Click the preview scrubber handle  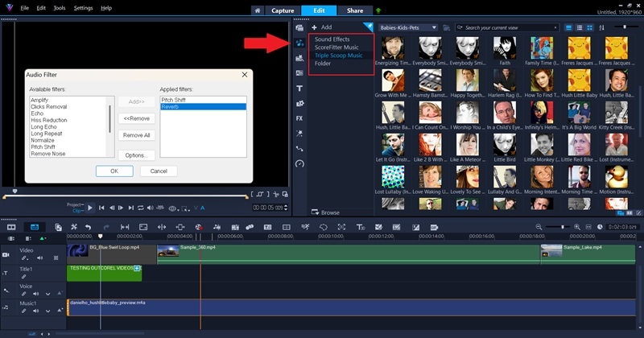coord(15,192)
